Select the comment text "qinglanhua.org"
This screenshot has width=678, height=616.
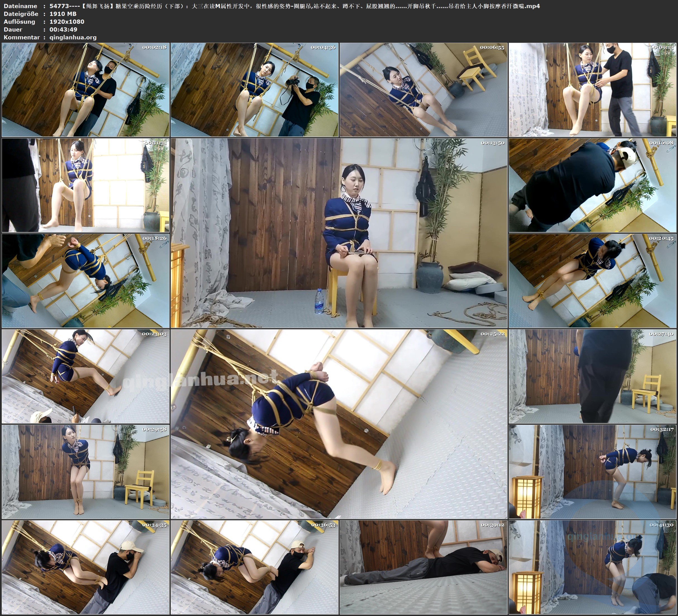[x=73, y=37]
